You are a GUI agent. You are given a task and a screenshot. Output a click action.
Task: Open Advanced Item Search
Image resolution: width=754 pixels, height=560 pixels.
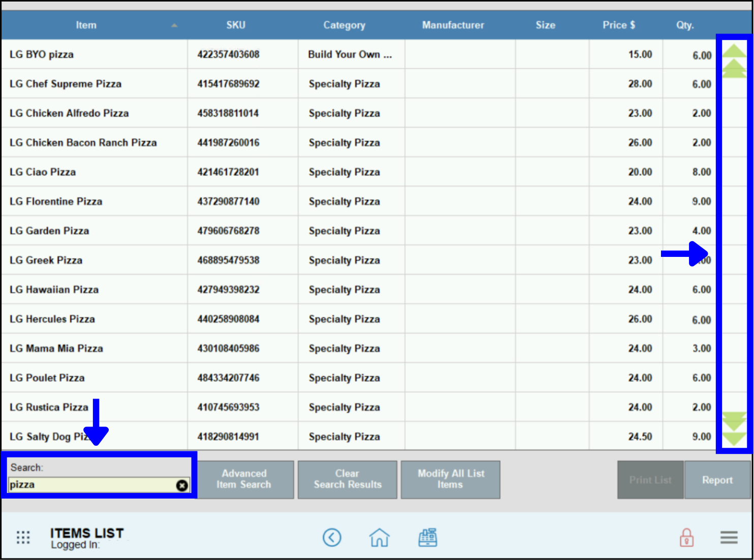tap(244, 479)
